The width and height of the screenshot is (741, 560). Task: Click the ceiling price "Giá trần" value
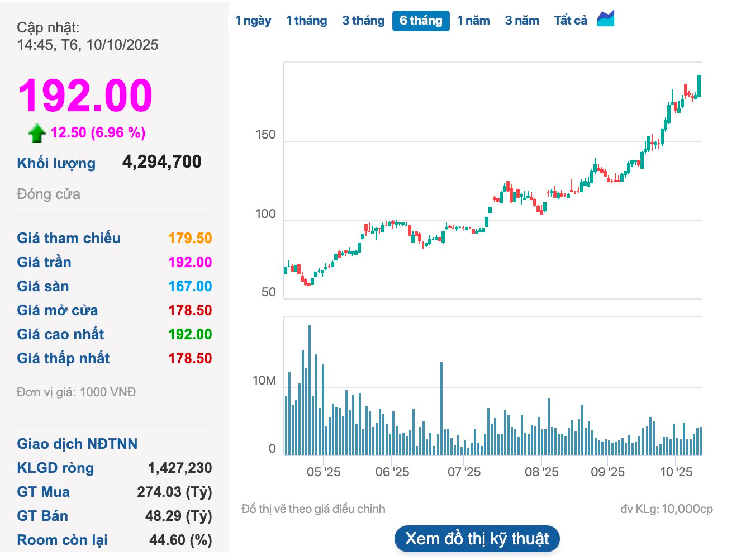(x=190, y=262)
